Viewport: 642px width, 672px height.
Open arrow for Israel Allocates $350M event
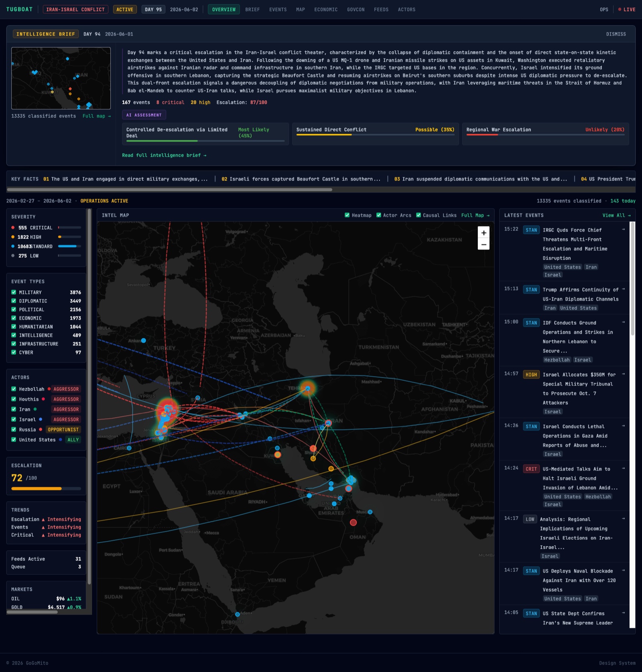coord(624,374)
